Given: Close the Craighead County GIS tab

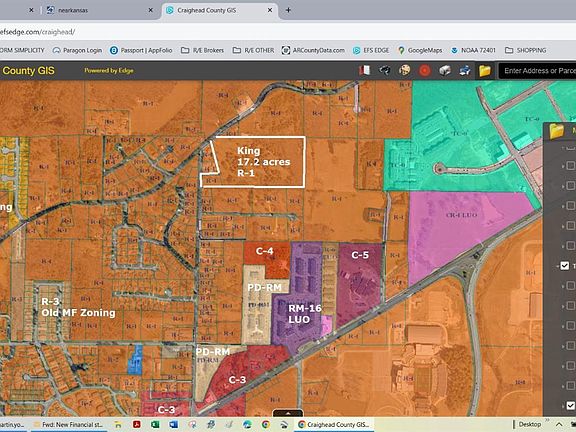Looking at the screenshot, I should pos(270,10).
